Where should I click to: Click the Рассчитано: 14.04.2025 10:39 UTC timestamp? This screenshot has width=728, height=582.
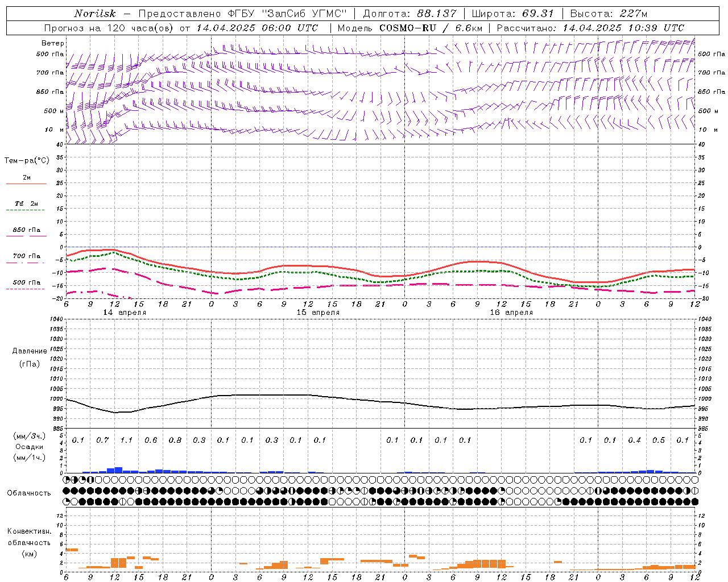pos(590,28)
